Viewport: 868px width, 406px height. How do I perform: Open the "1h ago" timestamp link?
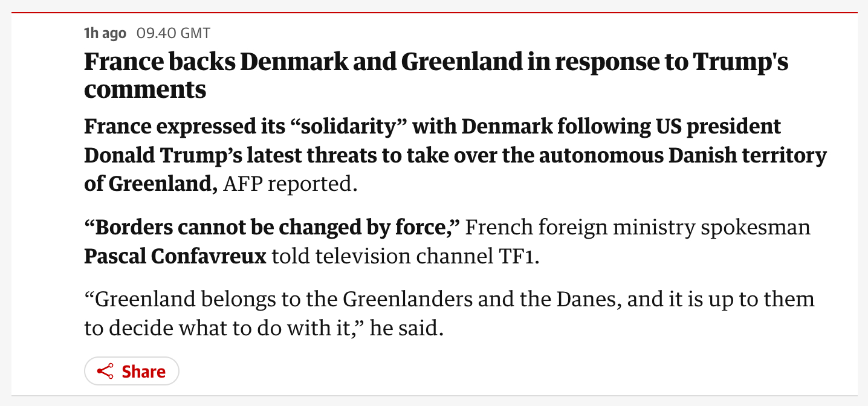(x=105, y=33)
